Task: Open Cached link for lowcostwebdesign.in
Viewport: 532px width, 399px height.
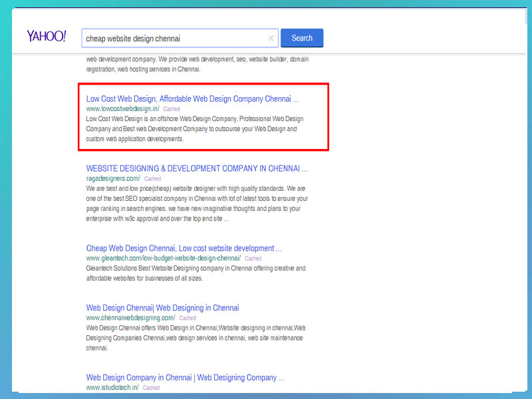Action: click(172, 109)
